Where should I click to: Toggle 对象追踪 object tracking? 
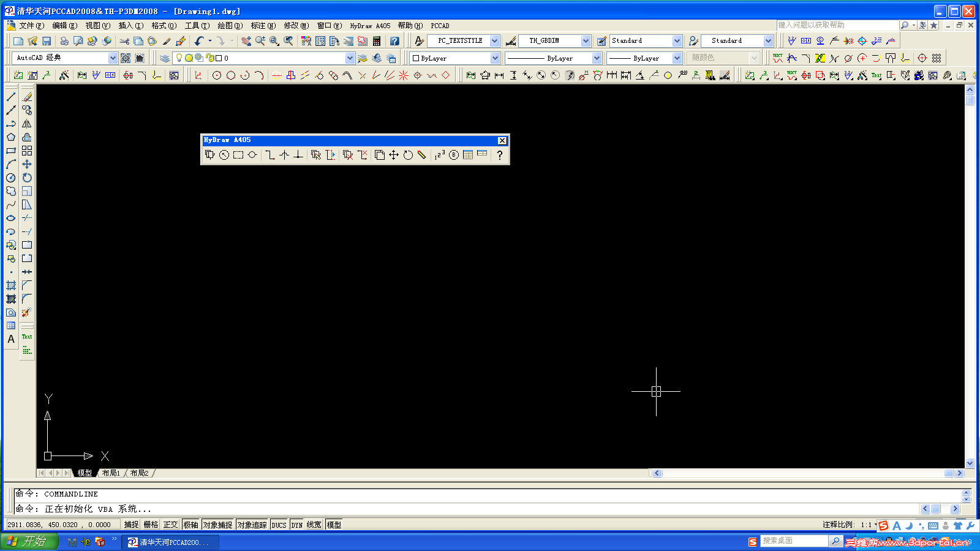[x=252, y=525]
